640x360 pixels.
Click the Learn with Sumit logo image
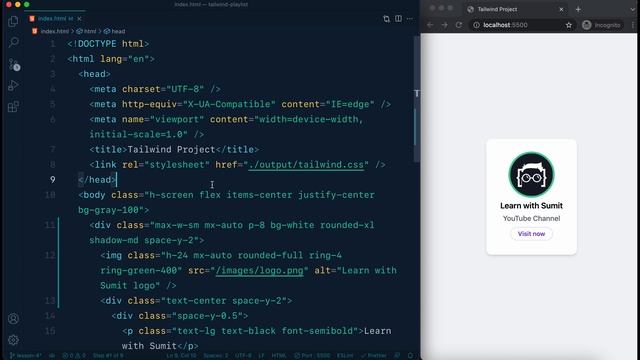(531, 175)
